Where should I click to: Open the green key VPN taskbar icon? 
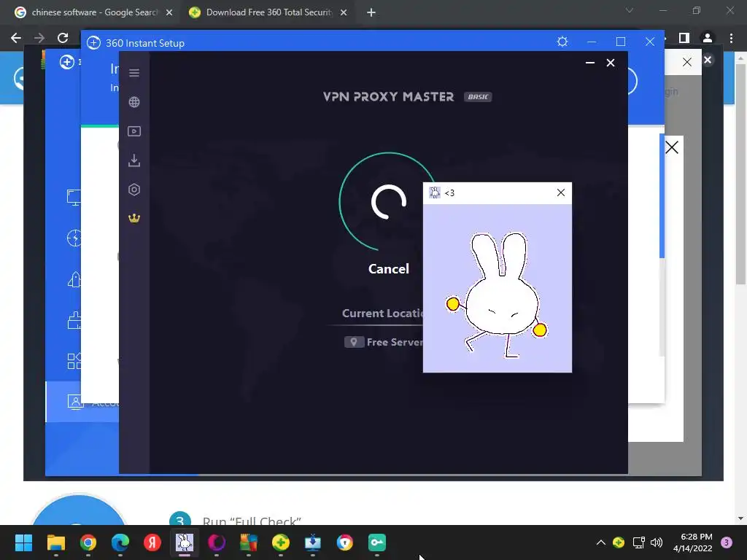[377, 542]
